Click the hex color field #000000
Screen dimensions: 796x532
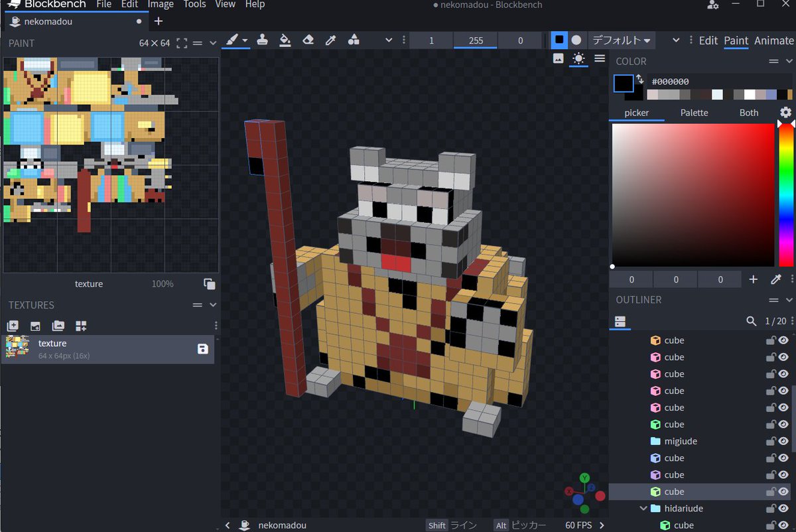720,81
